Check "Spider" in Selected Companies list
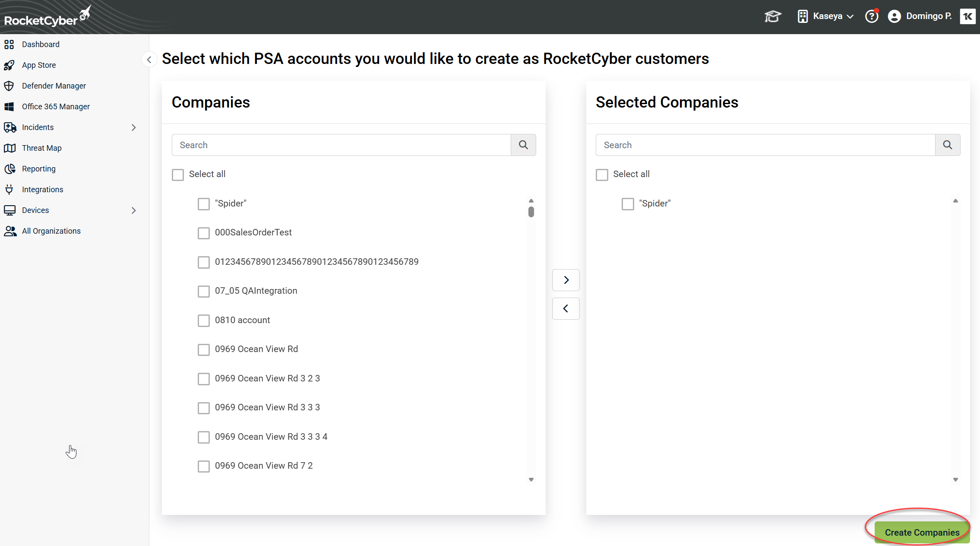The height and width of the screenshot is (546, 980). [x=628, y=204]
